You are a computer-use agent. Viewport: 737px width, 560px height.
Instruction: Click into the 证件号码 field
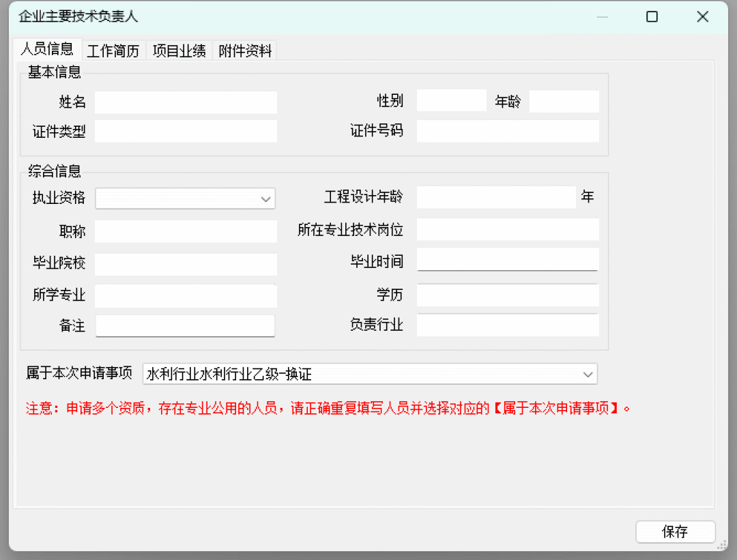[x=508, y=131]
